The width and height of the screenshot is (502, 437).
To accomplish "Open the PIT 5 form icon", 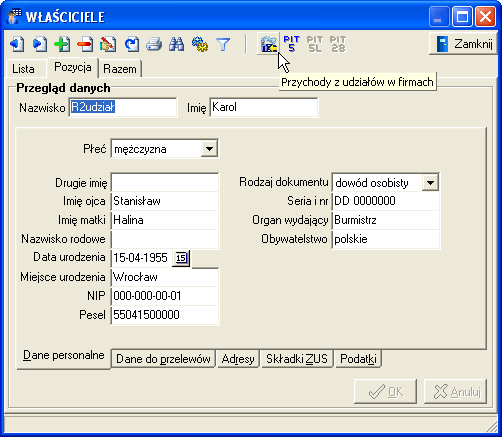I will (x=292, y=44).
